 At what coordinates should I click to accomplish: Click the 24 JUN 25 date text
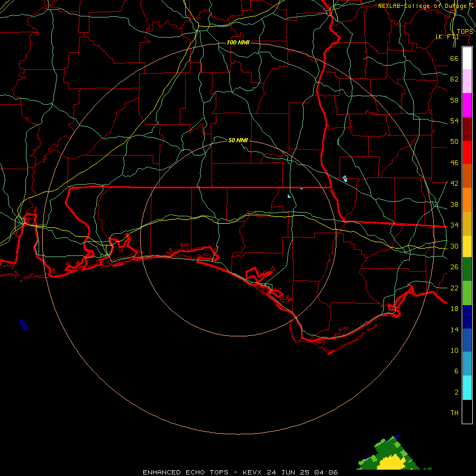pos(288,472)
